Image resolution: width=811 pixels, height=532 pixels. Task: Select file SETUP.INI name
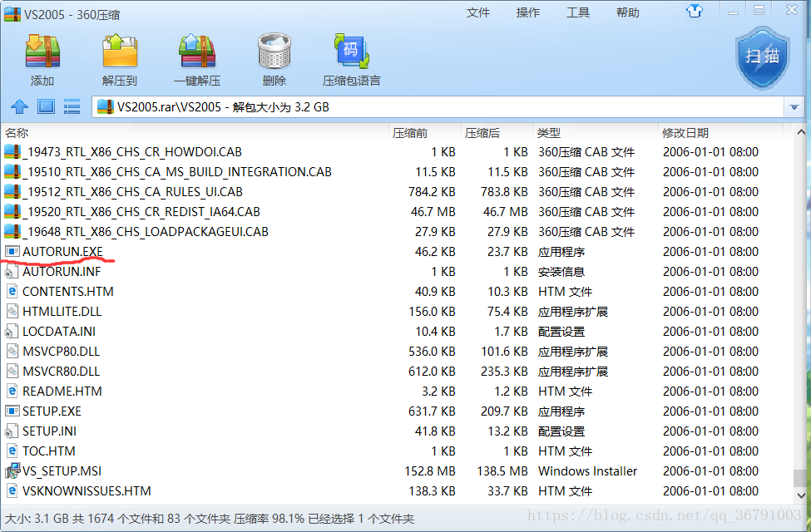coord(50,431)
